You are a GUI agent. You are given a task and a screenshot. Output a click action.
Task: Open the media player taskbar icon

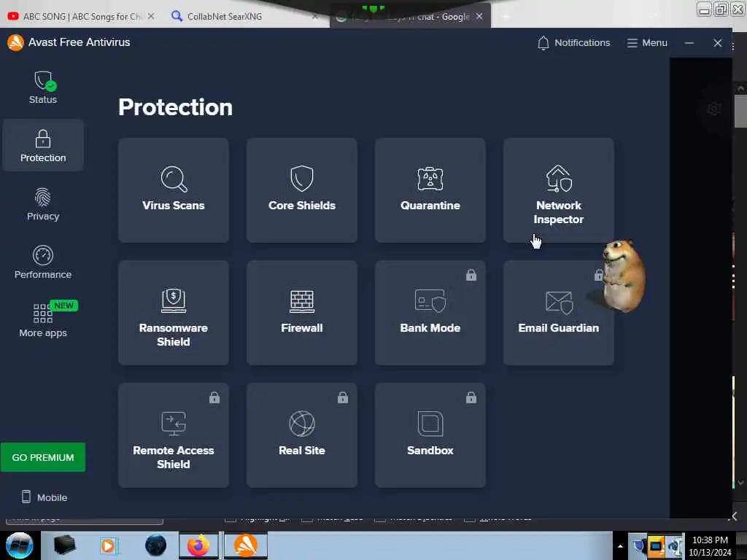pos(108,545)
